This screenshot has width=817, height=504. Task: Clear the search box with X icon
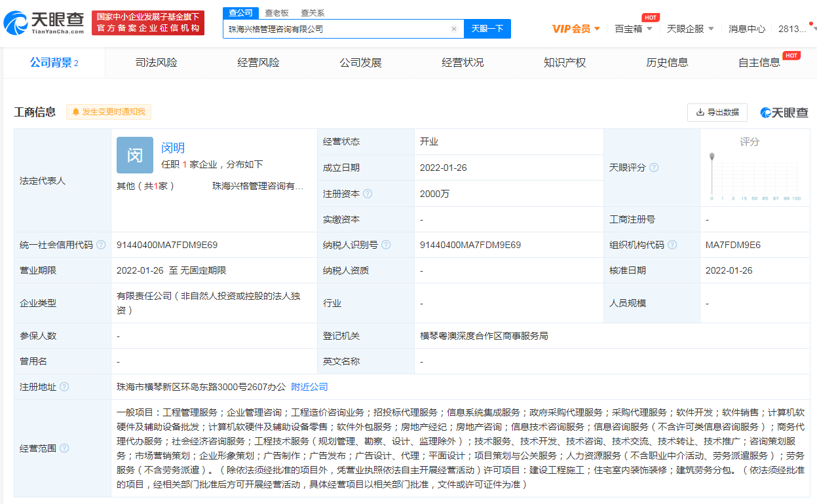(x=453, y=29)
